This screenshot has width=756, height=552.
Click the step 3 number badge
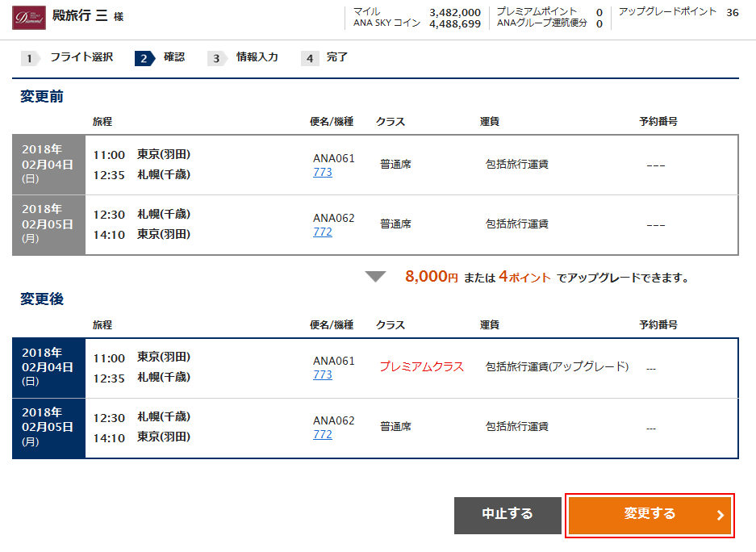[216, 58]
